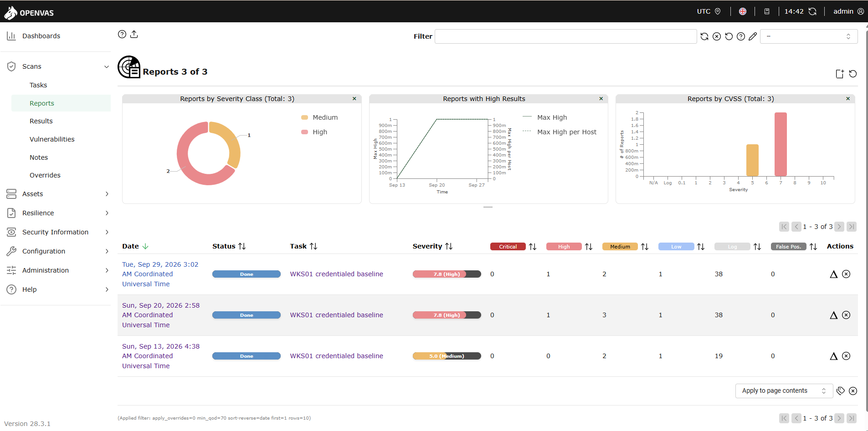Viewport: 868px width, 431px height.
Task: Delete the Sep 20, 2026 report
Action: click(846, 315)
